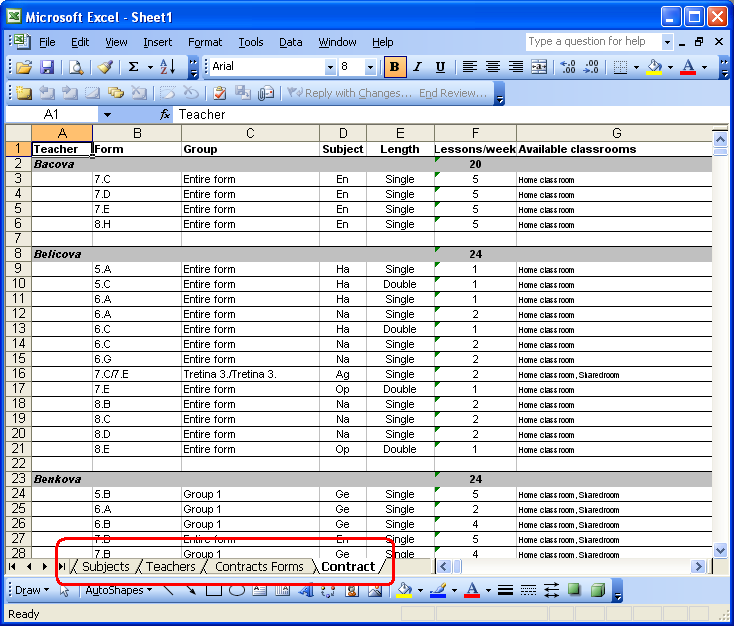Open the Name Box dropdown arrow

coord(107,115)
